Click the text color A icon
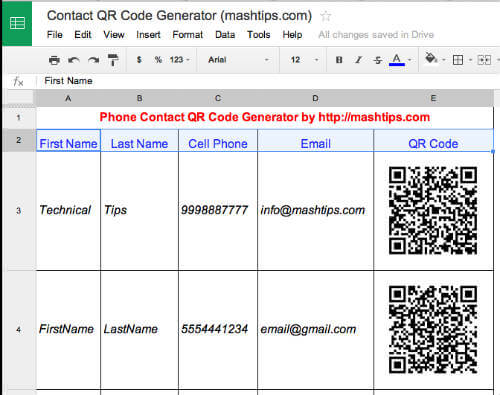The width and height of the screenshot is (500, 395). [x=397, y=60]
